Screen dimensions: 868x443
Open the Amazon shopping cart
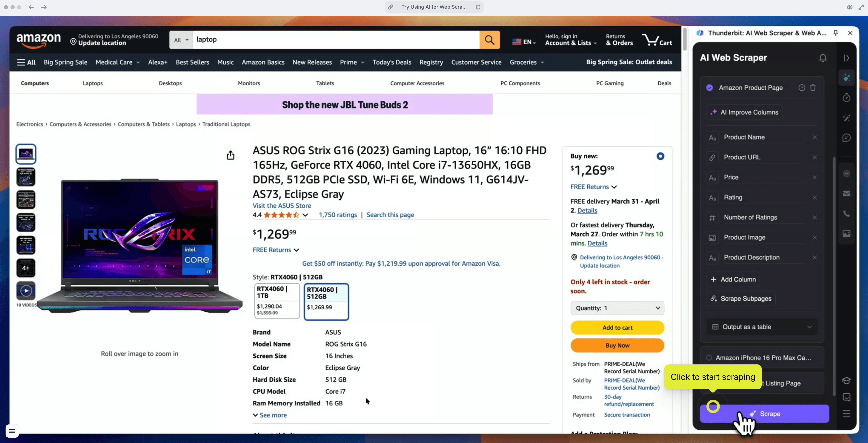coord(657,40)
